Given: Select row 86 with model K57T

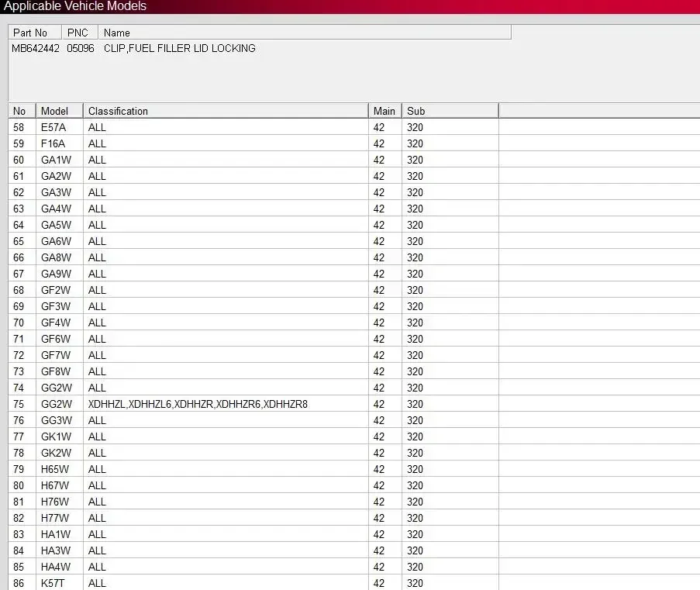Looking at the screenshot, I should click(x=253, y=583).
